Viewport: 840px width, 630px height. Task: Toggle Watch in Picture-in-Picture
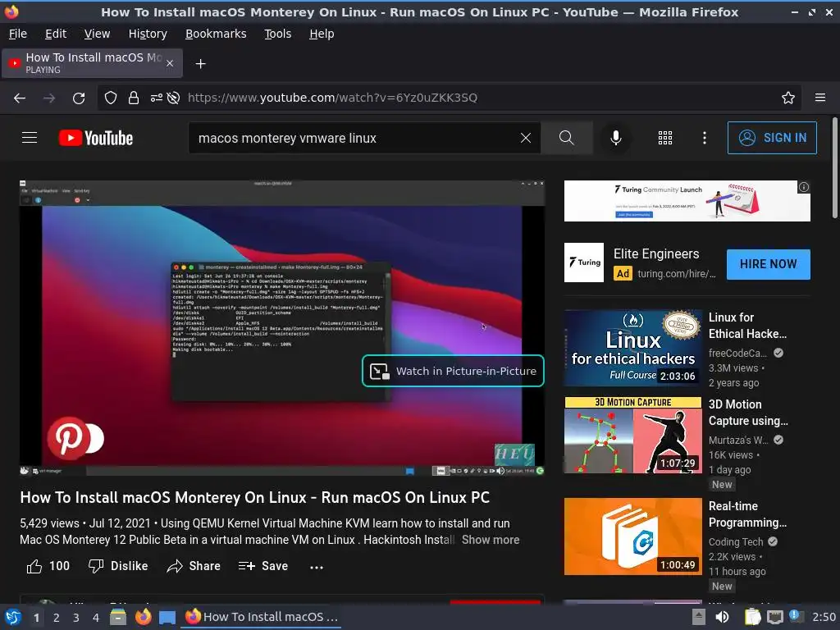point(453,371)
